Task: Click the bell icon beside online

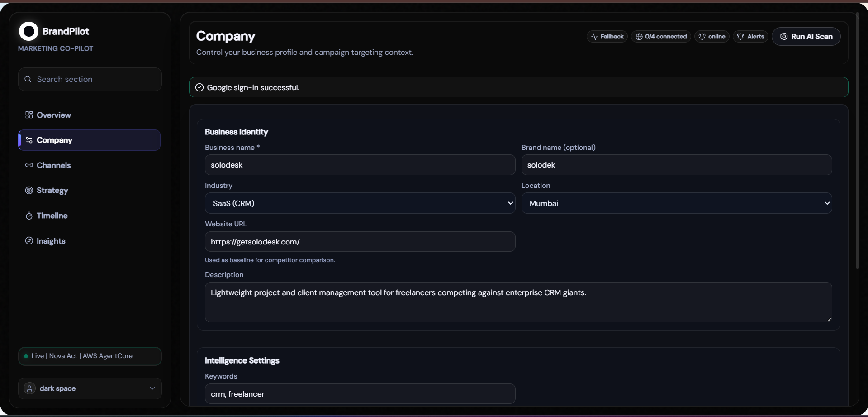Action: [x=702, y=37]
